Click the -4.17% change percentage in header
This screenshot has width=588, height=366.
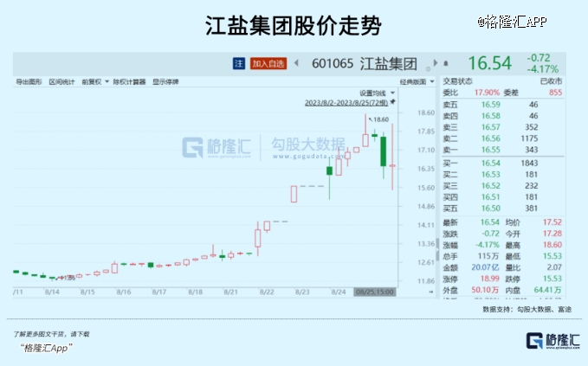click(x=543, y=69)
